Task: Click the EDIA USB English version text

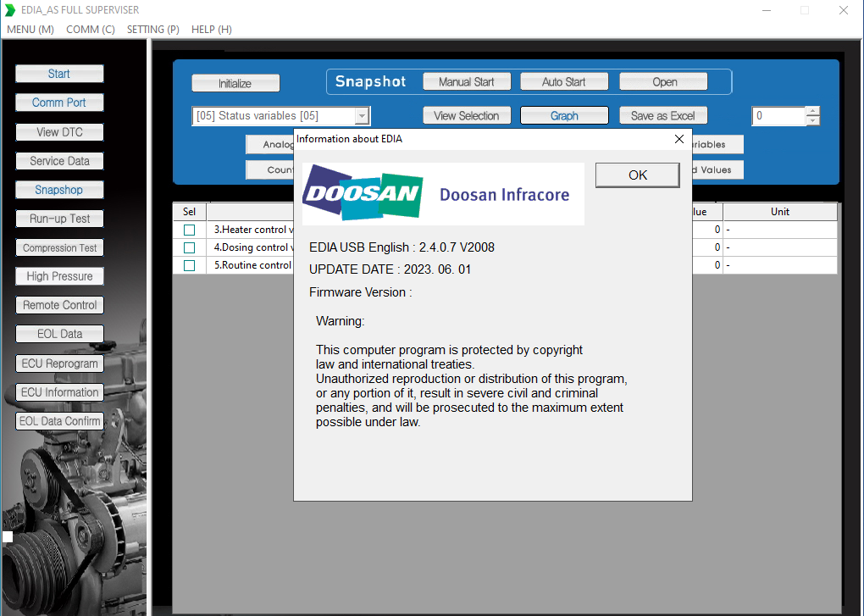Action: click(402, 247)
